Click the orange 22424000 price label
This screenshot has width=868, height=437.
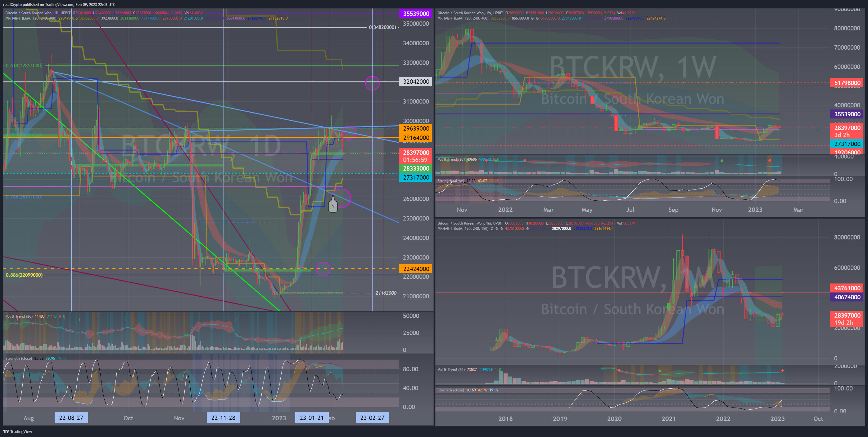tap(416, 269)
